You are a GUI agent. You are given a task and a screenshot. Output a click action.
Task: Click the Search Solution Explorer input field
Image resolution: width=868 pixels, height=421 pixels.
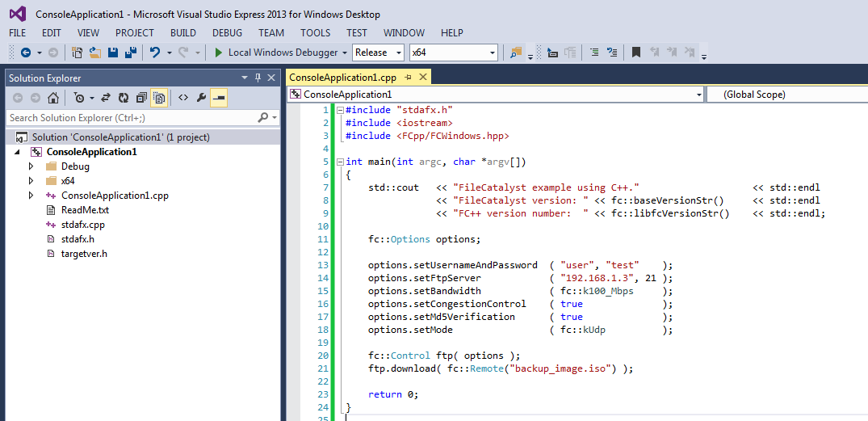[129, 118]
